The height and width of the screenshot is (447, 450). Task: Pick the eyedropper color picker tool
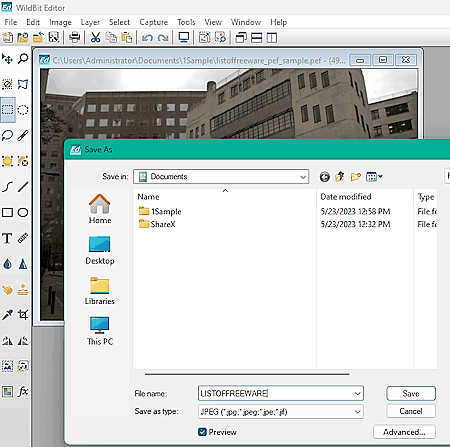7,314
